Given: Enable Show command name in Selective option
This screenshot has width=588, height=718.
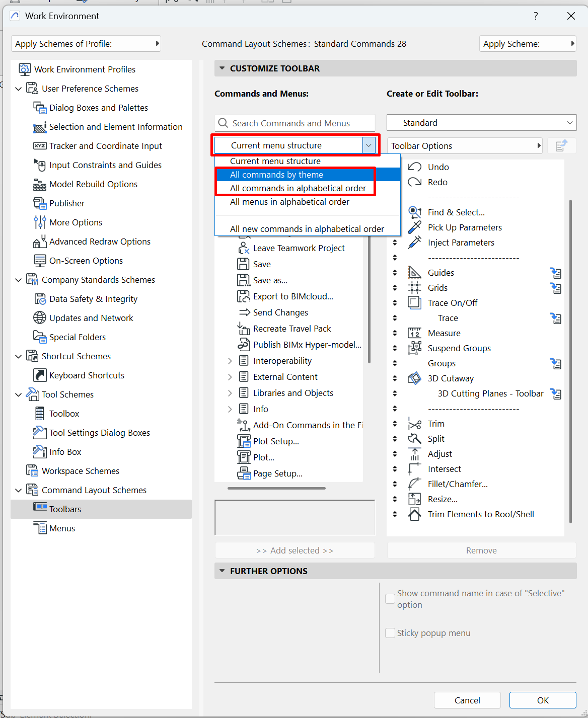Looking at the screenshot, I should tap(390, 599).
